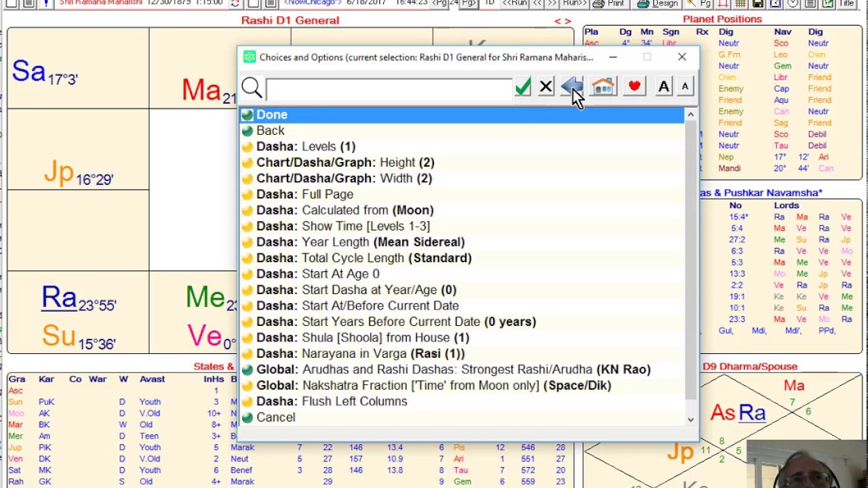Click the large A font size icon

point(663,86)
